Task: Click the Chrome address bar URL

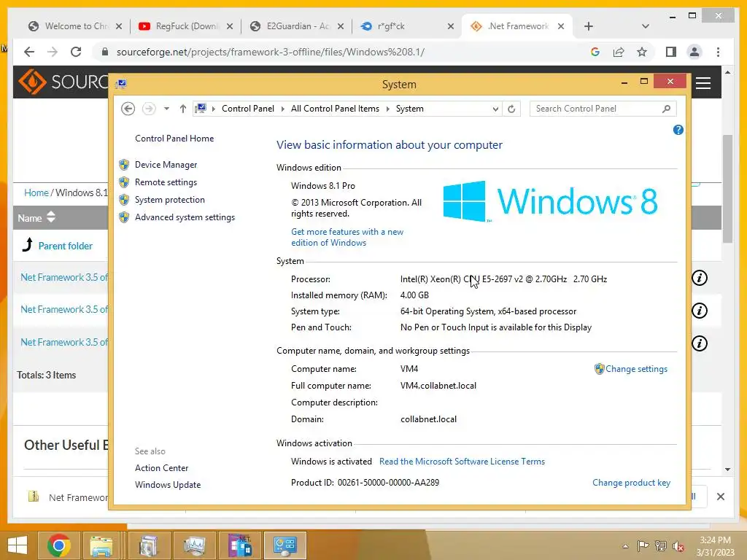Action: tap(271, 52)
